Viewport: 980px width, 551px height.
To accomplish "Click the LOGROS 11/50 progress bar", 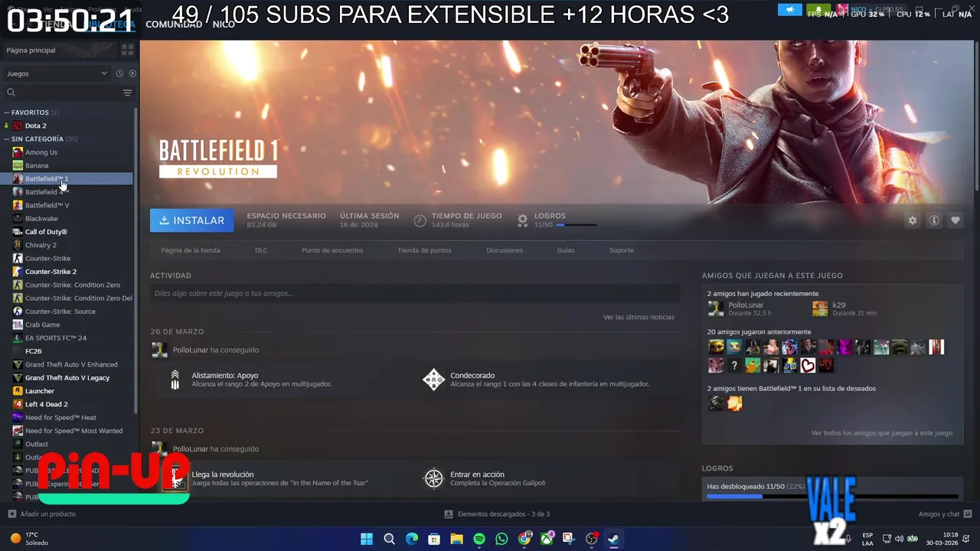I will click(x=576, y=225).
